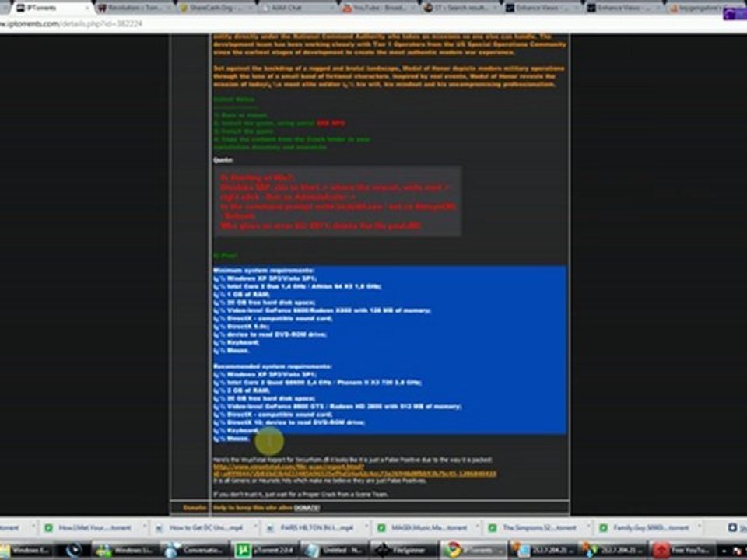Expand options arrow for PARIS HILTON download
The width and height of the screenshot is (747, 560).
[366, 527]
